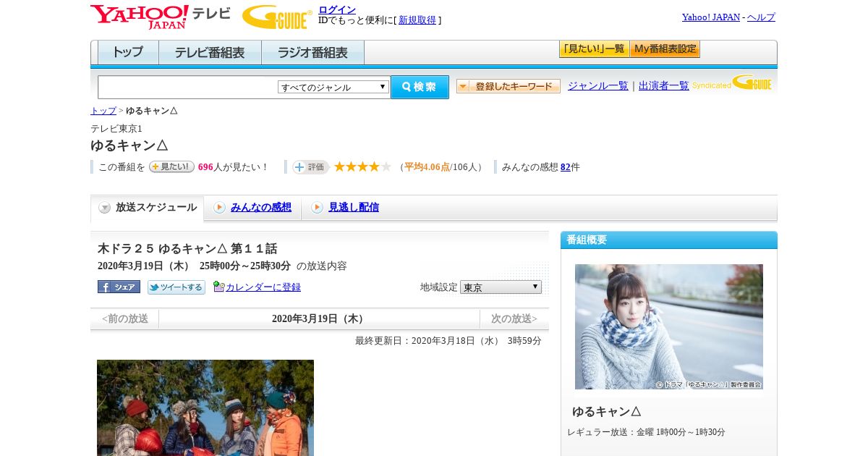The height and width of the screenshot is (456, 868).
Task: Expand the 地域設定 dropdown set to 東京
Action: click(x=501, y=287)
